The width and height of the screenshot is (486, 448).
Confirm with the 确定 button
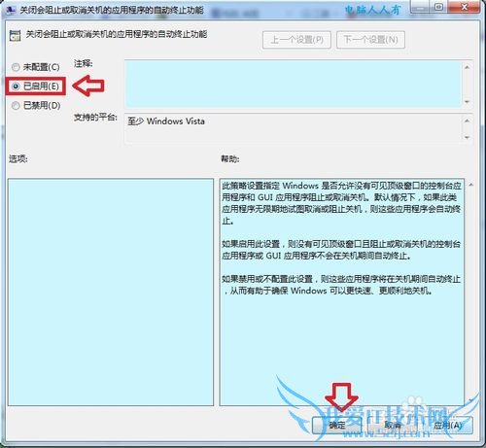tap(336, 425)
